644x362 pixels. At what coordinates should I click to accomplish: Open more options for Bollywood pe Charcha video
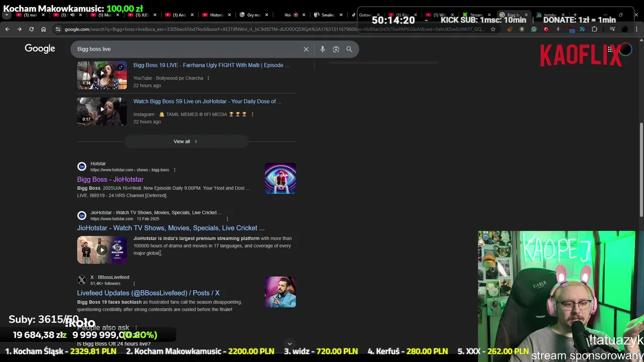208,78
